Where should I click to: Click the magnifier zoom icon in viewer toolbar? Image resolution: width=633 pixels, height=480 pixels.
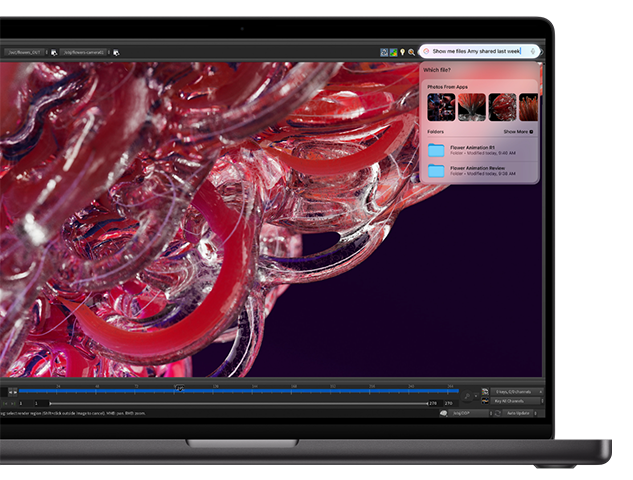411,52
